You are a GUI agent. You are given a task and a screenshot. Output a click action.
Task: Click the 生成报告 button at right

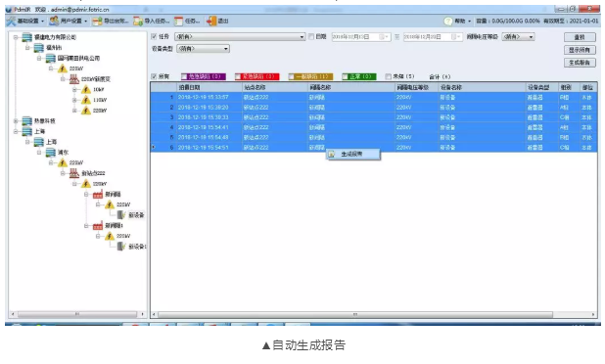coord(580,63)
